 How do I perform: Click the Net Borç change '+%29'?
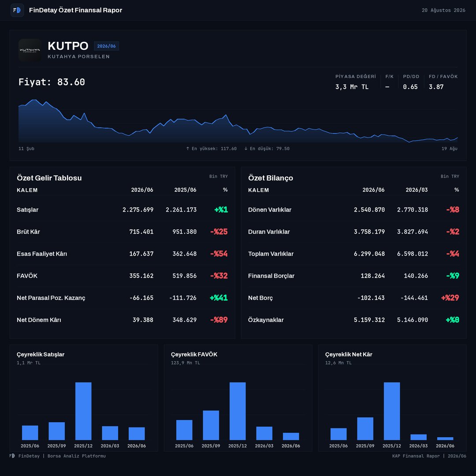pyautogui.click(x=450, y=297)
